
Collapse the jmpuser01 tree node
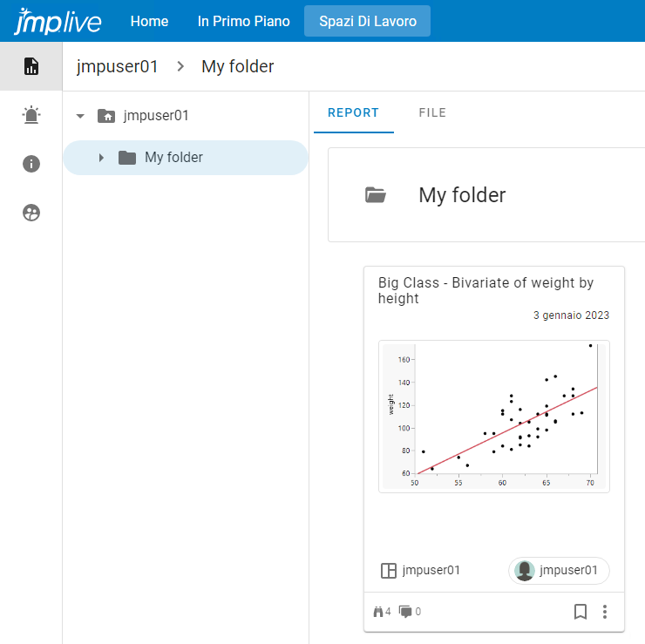80,115
